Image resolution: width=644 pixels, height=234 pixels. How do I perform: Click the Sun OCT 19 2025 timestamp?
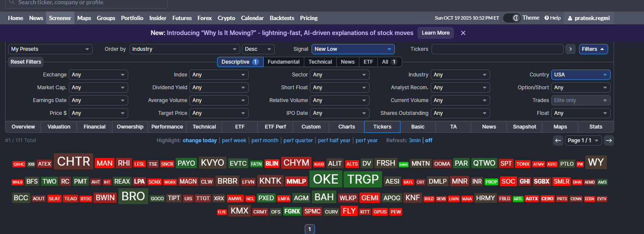467,18
